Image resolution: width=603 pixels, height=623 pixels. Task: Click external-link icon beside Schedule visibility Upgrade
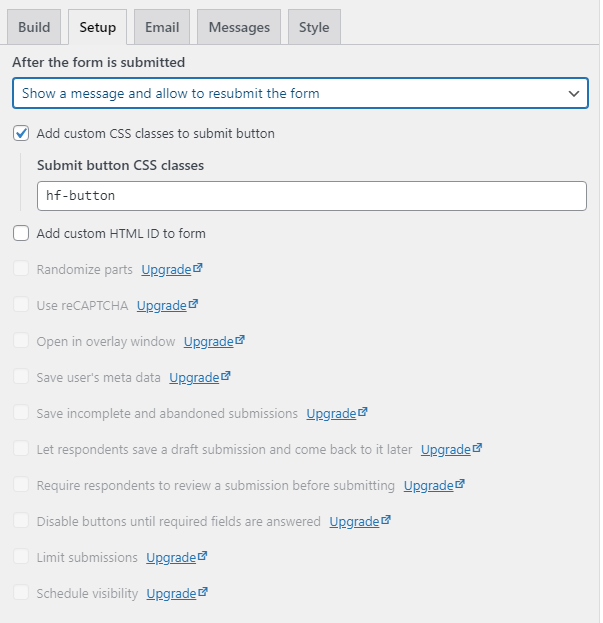pyautogui.click(x=203, y=593)
